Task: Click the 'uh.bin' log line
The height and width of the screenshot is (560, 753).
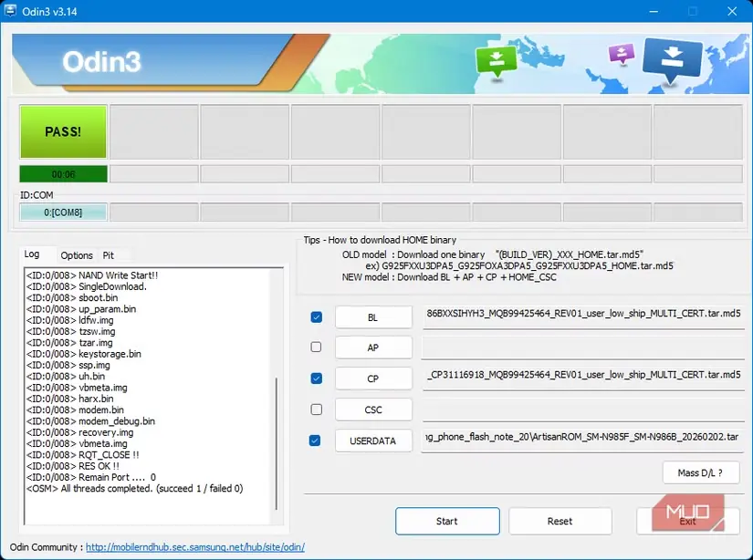Action: pos(66,376)
